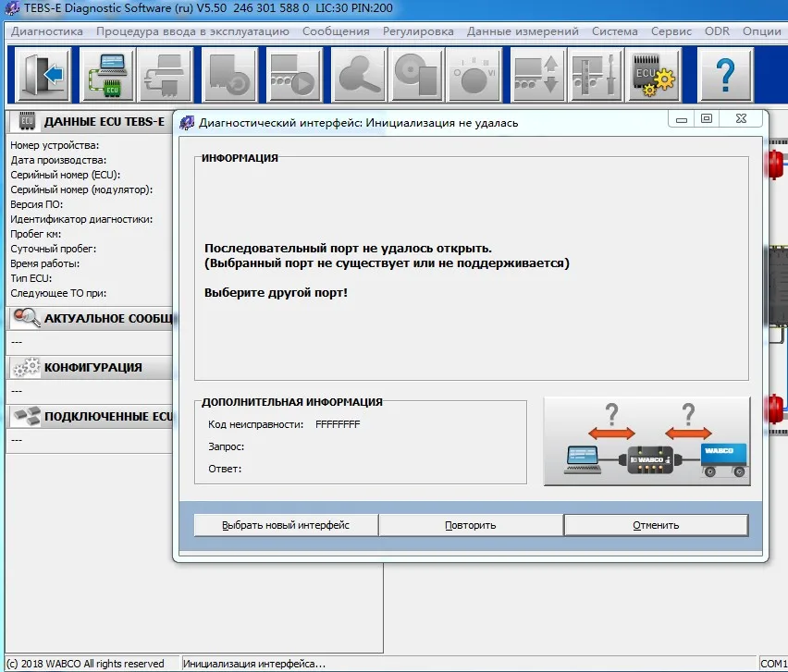This screenshot has height=672, width=788.
Task: Click the COM1 status bar indicator
Action: [773, 664]
